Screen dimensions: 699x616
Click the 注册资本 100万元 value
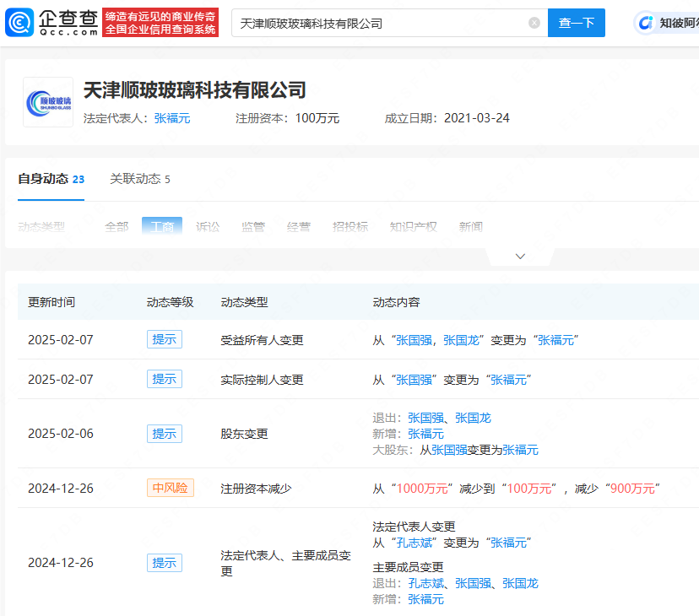317,118
